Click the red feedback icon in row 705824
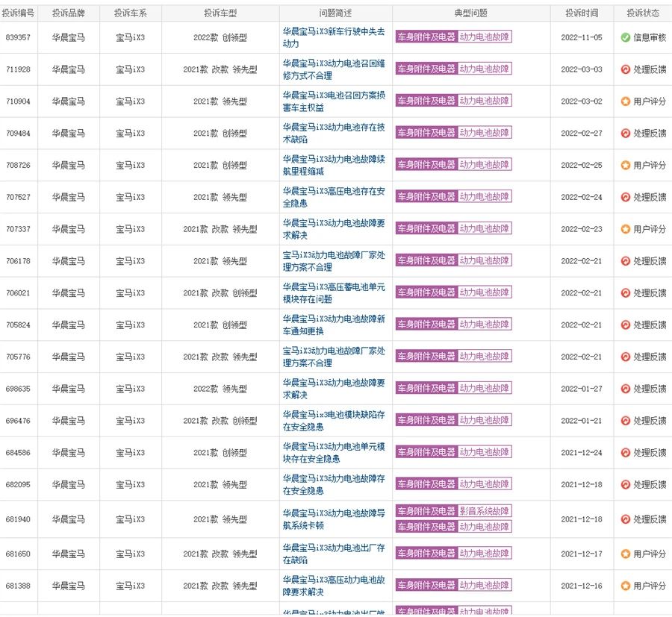 click(x=625, y=325)
